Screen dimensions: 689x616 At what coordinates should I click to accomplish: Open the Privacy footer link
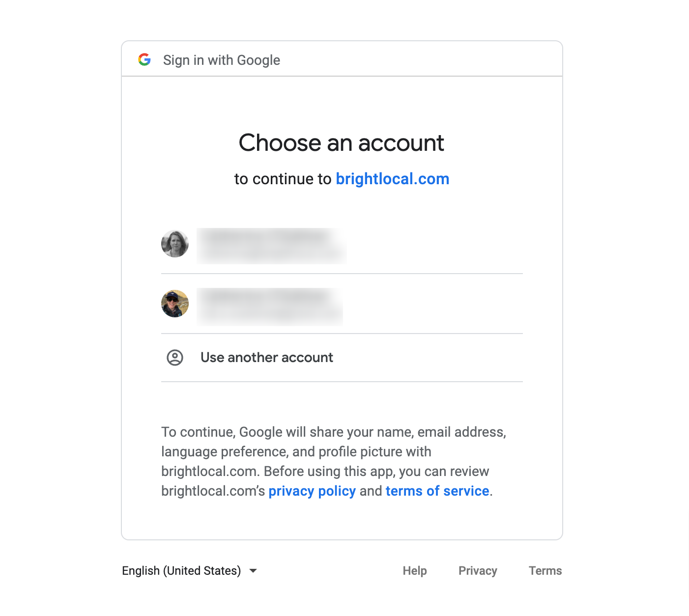(x=478, y=571)
